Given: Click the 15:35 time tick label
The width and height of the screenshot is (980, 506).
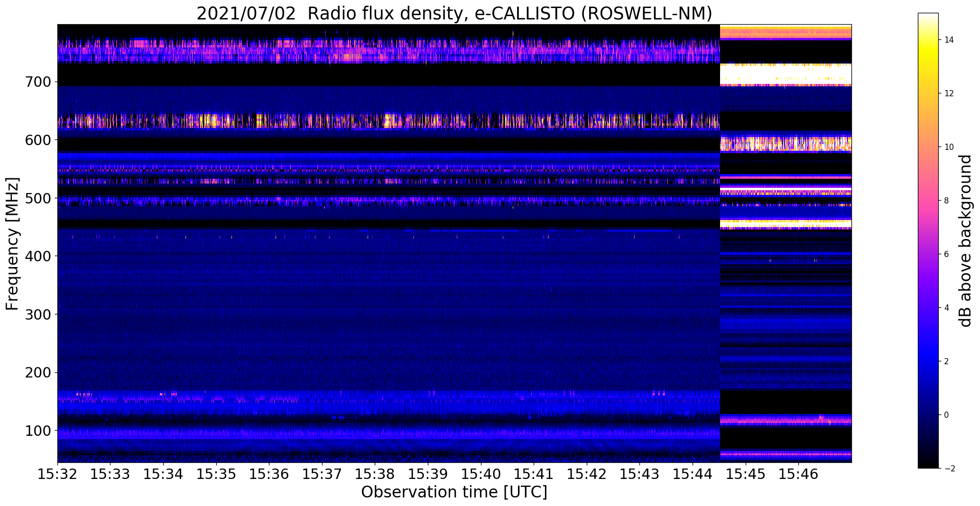Looking at the screenshot, I should tap(216, 474).
